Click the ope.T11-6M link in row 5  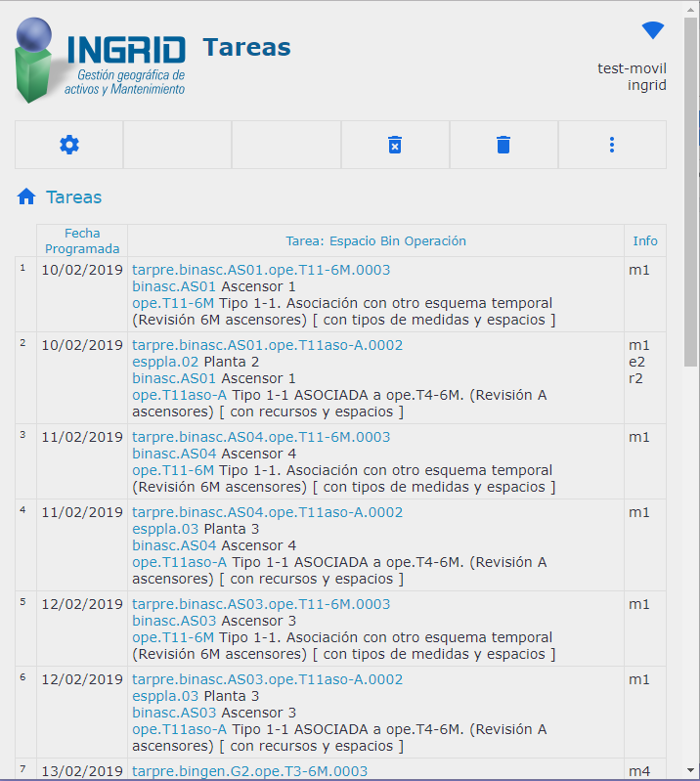click(173, 637)
